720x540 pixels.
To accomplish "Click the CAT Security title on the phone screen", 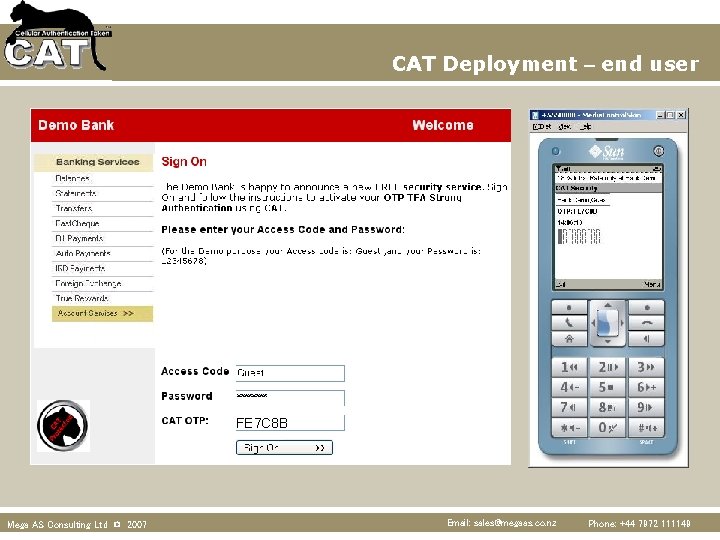I will (576, 188).
